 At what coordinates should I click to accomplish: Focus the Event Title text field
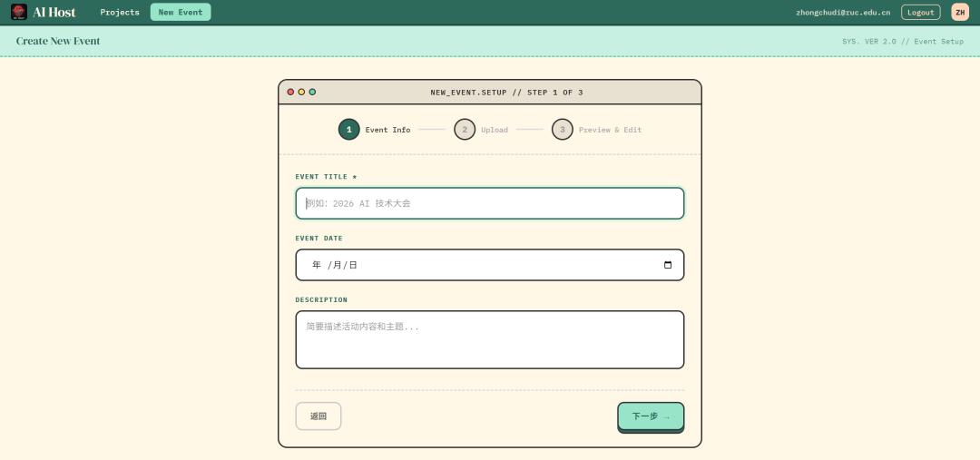tap(490, 203)
